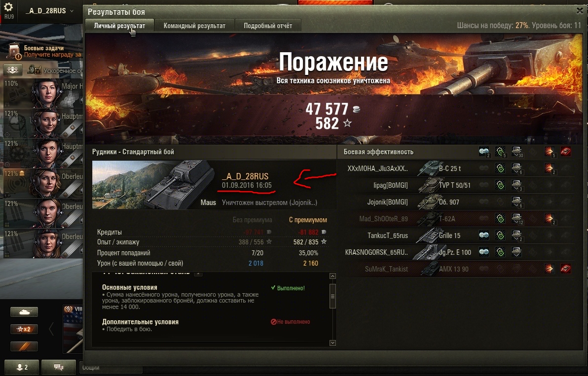Click kill icon in AMX 13 90 row
This screenshot has width=588, height=376.
[566, 269]
